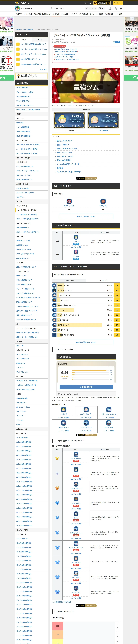Open 最大ツムスコア sidebar link
Screen dimensions: 138x644
click(21, 276)
